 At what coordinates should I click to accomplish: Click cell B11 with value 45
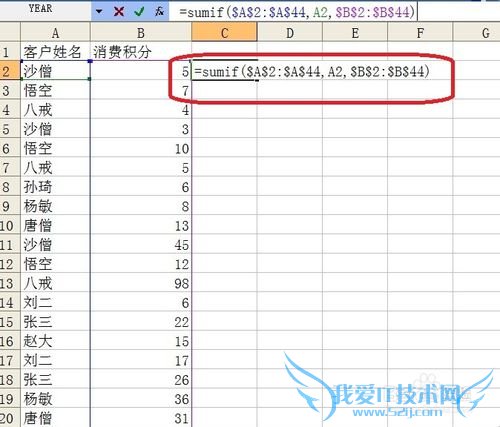click(141, 245)
